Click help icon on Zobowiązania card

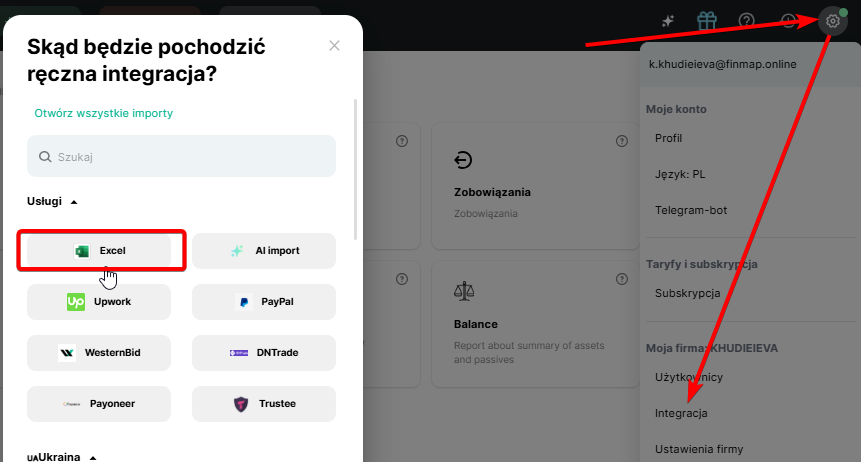(x=621, y=141)
